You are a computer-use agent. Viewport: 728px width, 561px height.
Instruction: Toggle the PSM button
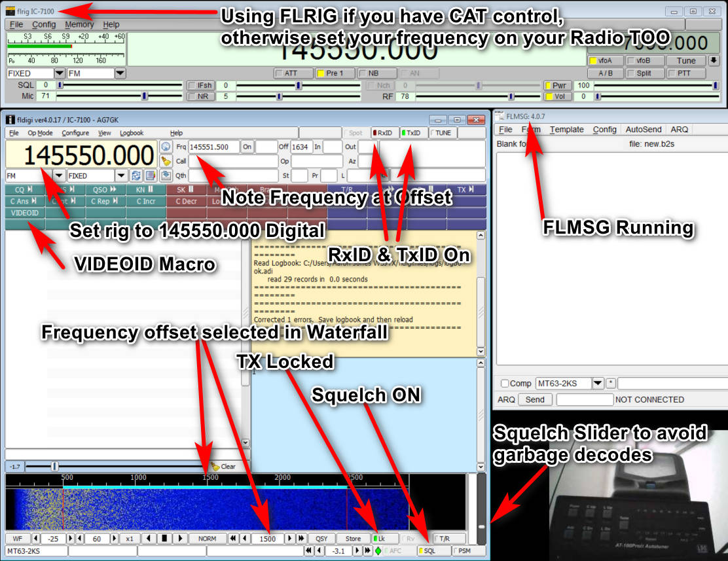pyautogui.click(x=469, y=551)
